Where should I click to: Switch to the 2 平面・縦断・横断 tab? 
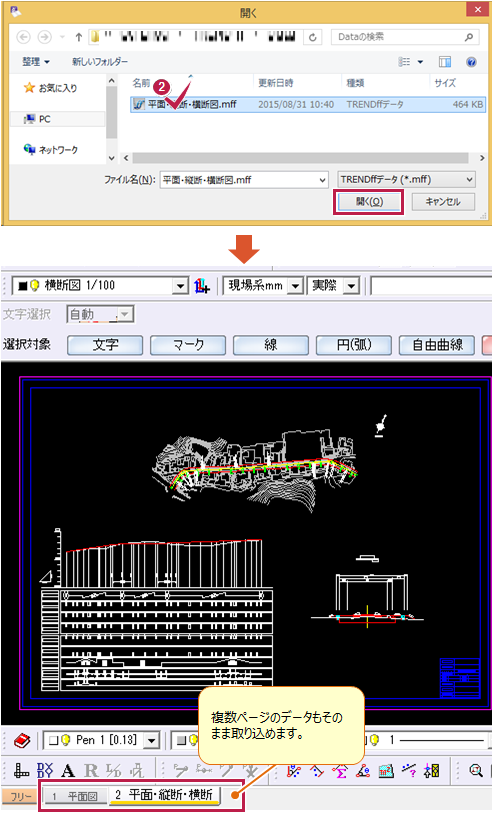point(164,795)
